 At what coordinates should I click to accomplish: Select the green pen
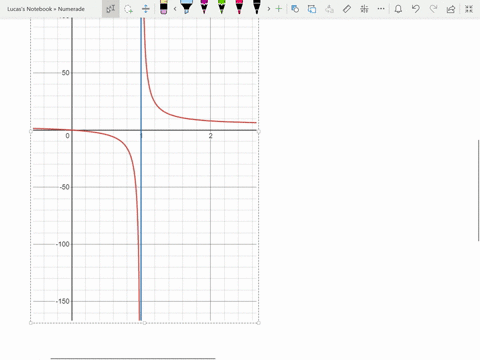[222, 7]
